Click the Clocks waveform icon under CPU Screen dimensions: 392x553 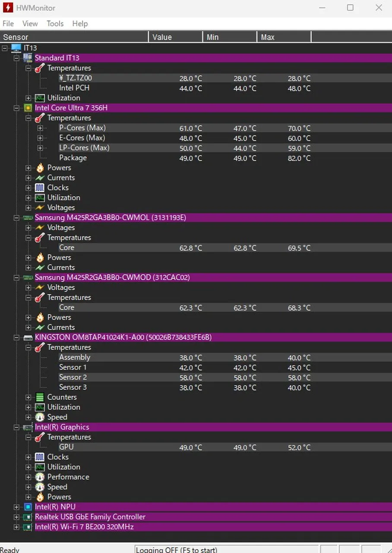click(x=40, y=188)
